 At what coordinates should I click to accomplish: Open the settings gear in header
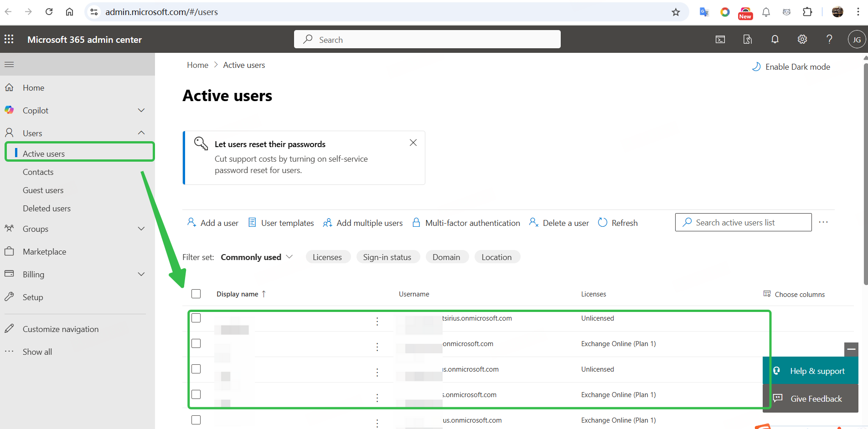(802, 39)
